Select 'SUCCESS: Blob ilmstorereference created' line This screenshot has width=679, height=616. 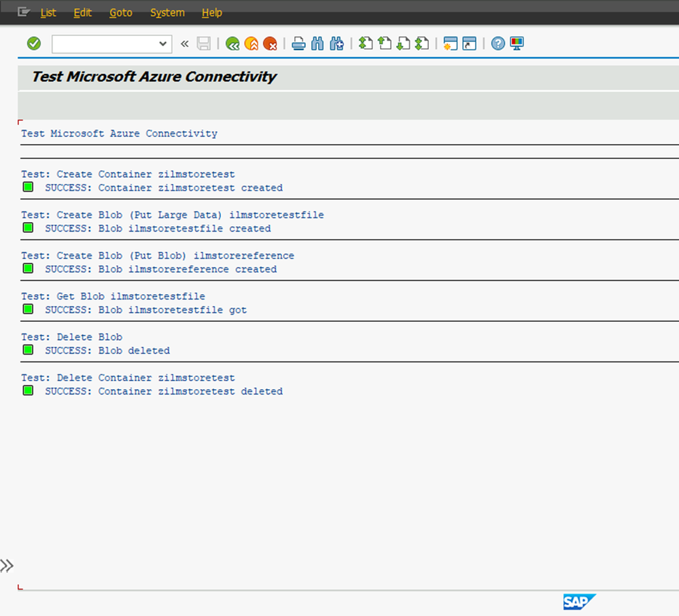[x=160, y=269]
